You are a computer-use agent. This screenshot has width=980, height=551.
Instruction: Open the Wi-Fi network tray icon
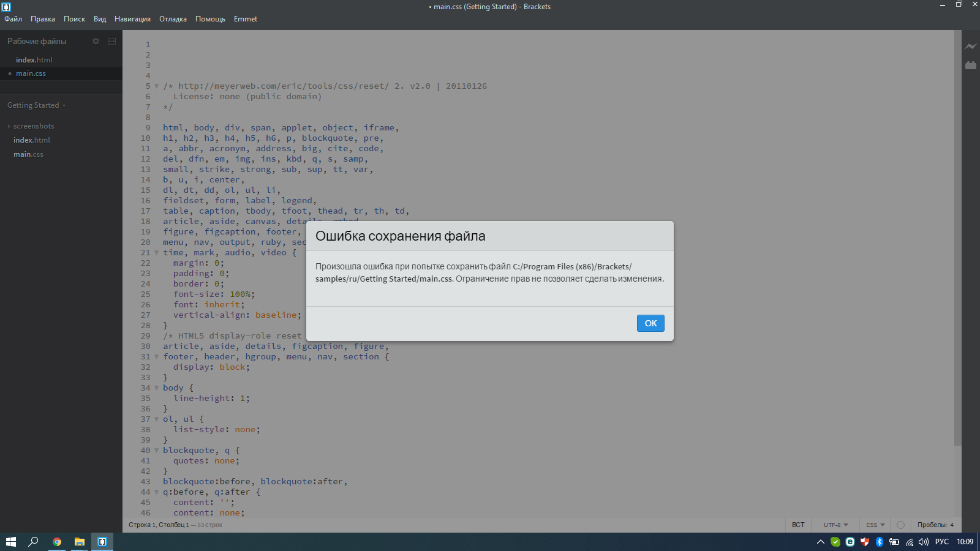[x=910, y=542]
